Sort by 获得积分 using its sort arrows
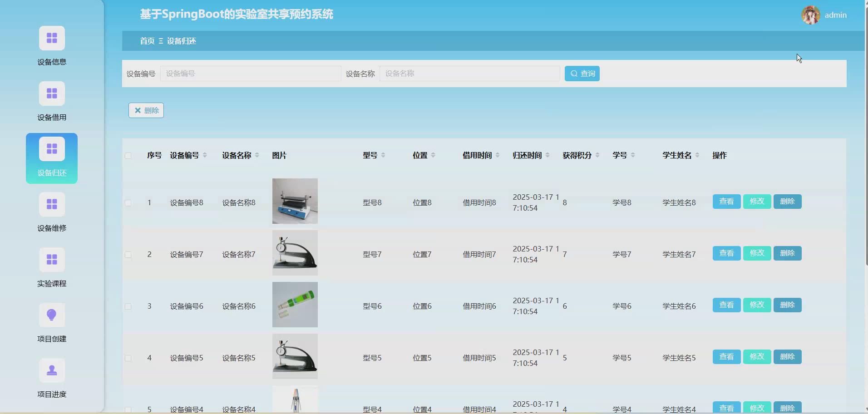Image resolution: width=868 pixels, height=414 pixels. (x=598, y=155)
